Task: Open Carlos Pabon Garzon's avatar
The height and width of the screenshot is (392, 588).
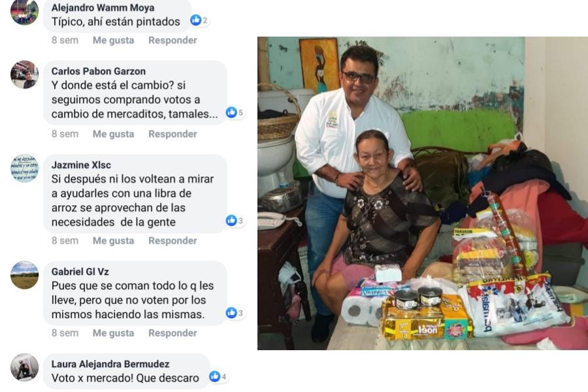Action: coord(24,74)
